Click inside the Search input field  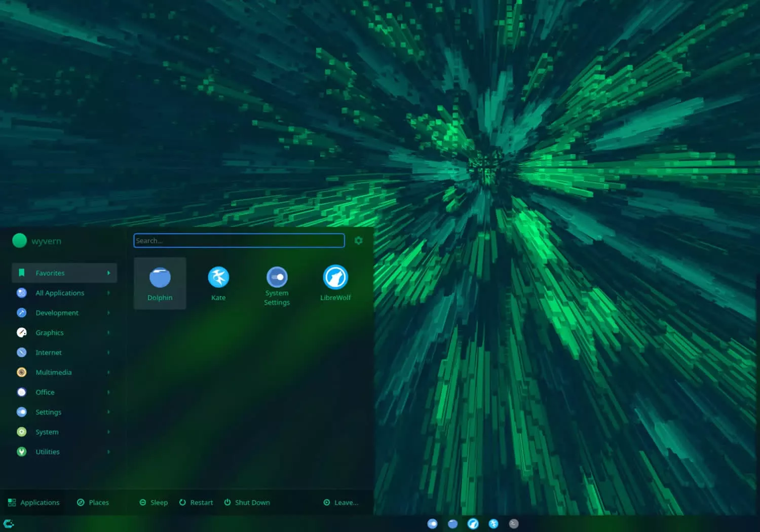coord(239,241)
